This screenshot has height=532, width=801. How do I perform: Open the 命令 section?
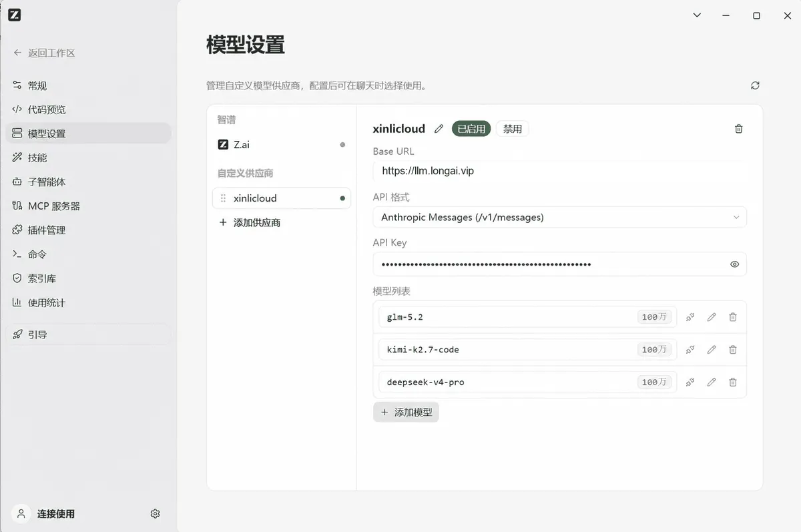[88, 254]
